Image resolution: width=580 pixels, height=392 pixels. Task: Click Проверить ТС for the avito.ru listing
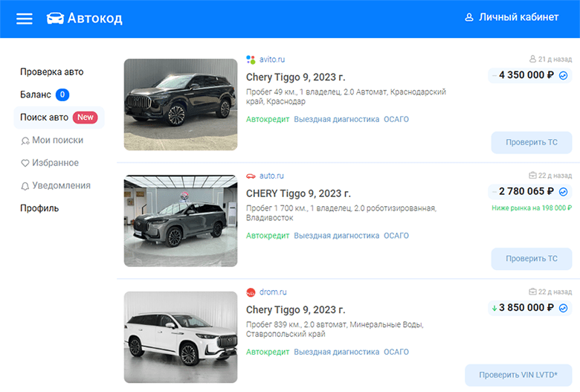point(532,143)
